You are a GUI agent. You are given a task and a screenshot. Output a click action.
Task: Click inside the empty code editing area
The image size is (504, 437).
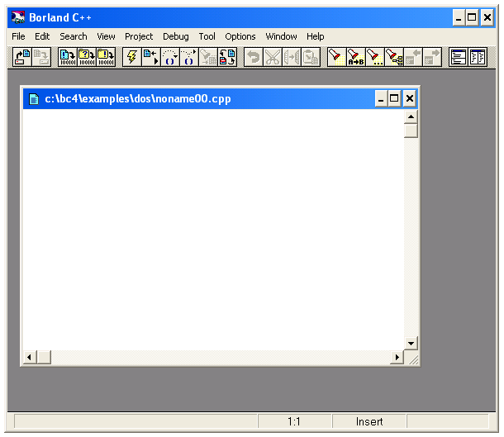213,230
